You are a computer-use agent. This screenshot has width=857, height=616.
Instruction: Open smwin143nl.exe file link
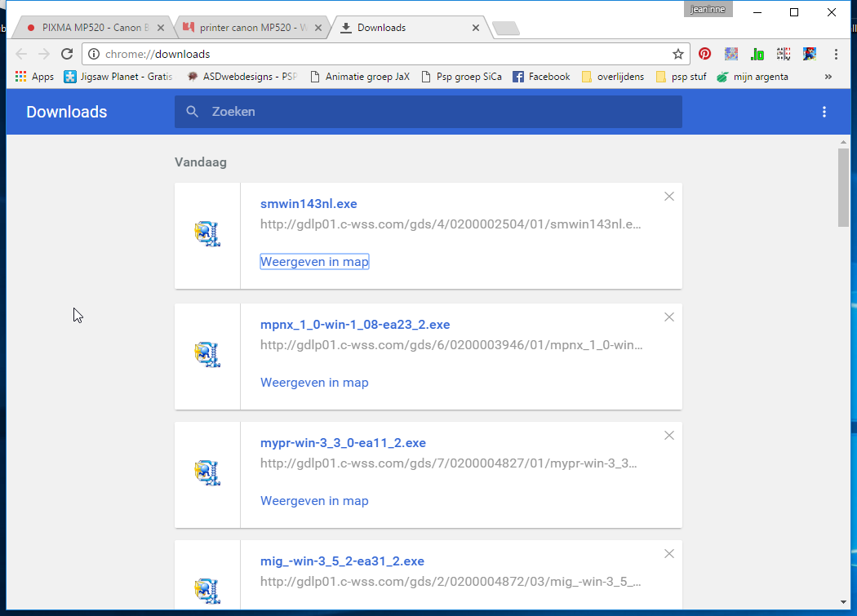(x=309, y=204)
